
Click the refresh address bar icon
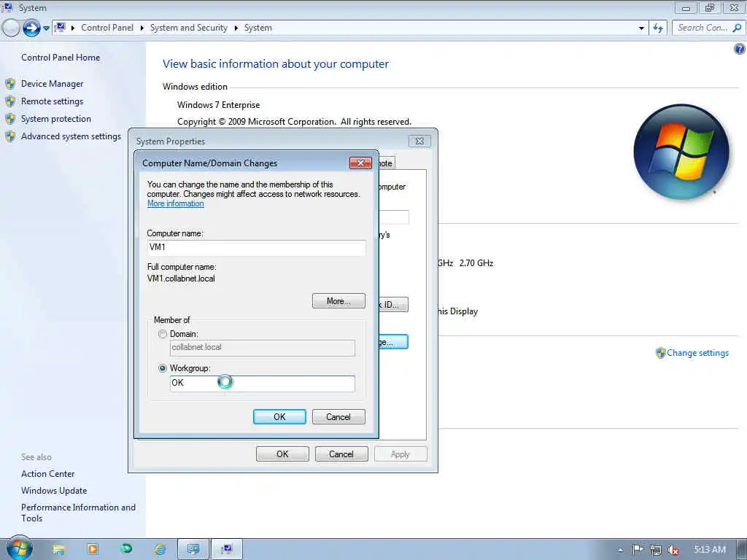(x=659, y=28)
